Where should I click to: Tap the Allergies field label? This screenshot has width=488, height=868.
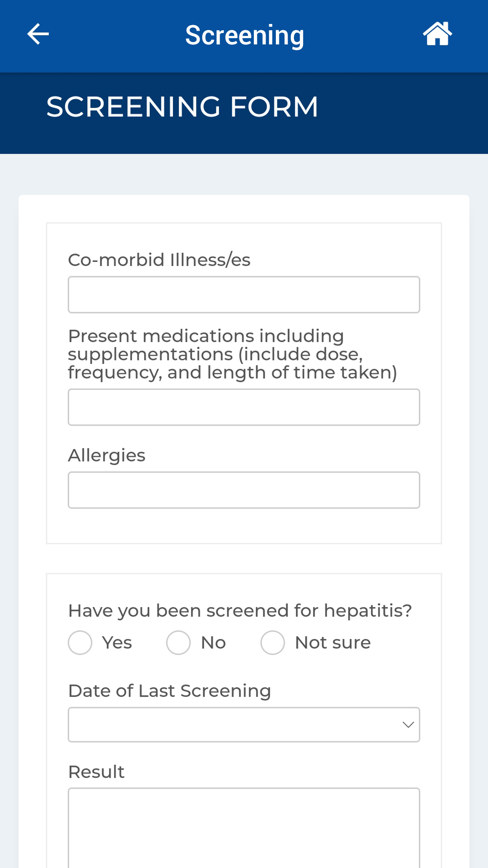106,456
